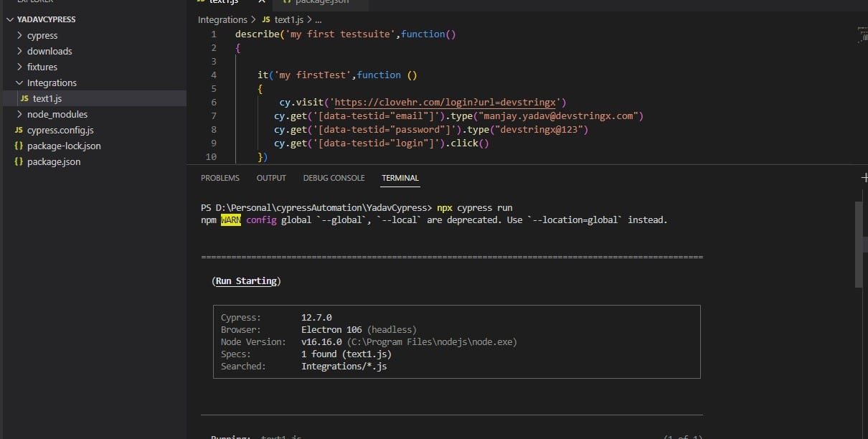
Task: Click the Cypress version '12.7.0' value
Action: tap(316, 317)
